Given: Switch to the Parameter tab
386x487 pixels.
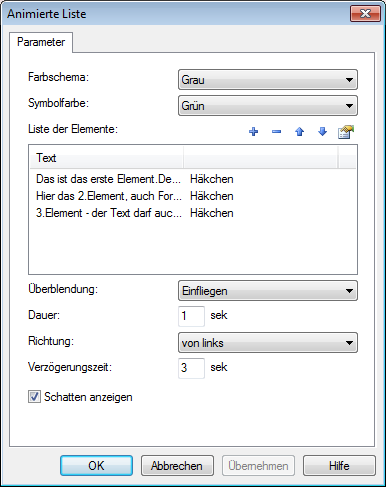Looking at the screenshot, I should pyautogui.click(x=41, y=42).
